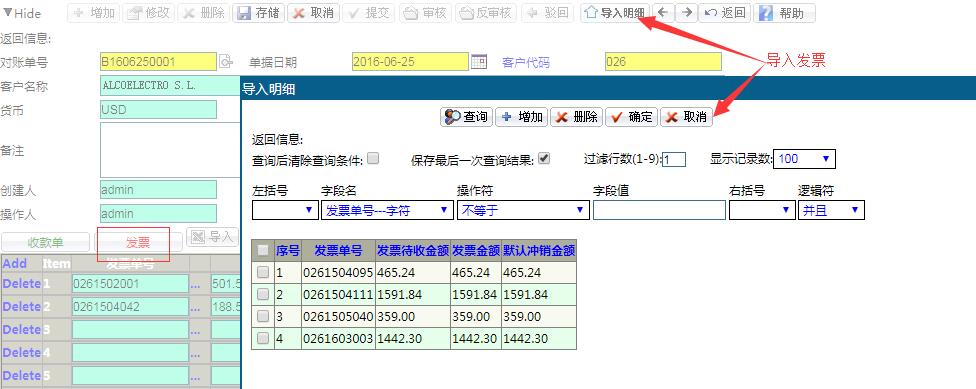Click the 字段值 input field
Viewport: 976px width, 389px height.
click(x=659, y=210)
